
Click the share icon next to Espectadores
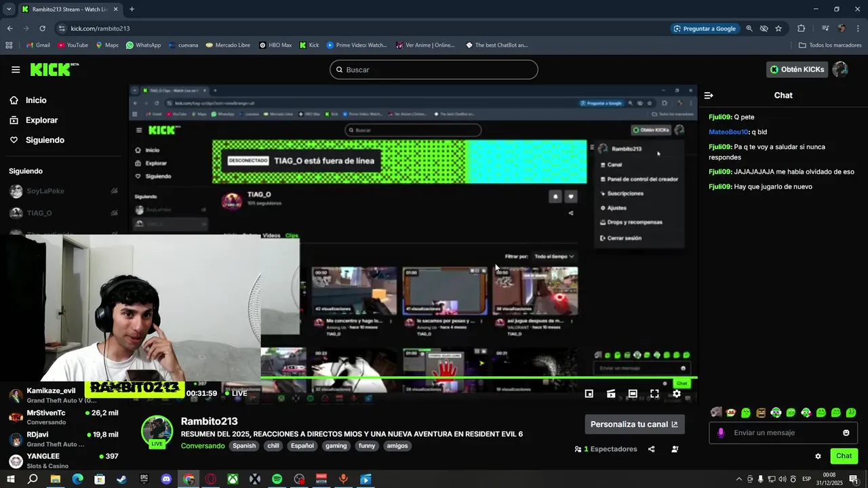tap(652, 449)
